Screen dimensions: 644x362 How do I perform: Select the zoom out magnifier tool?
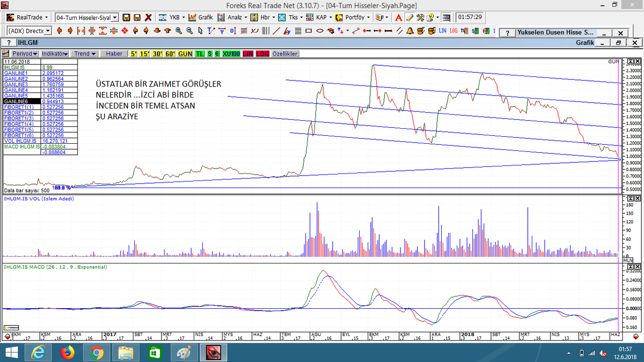pos(190,31)
